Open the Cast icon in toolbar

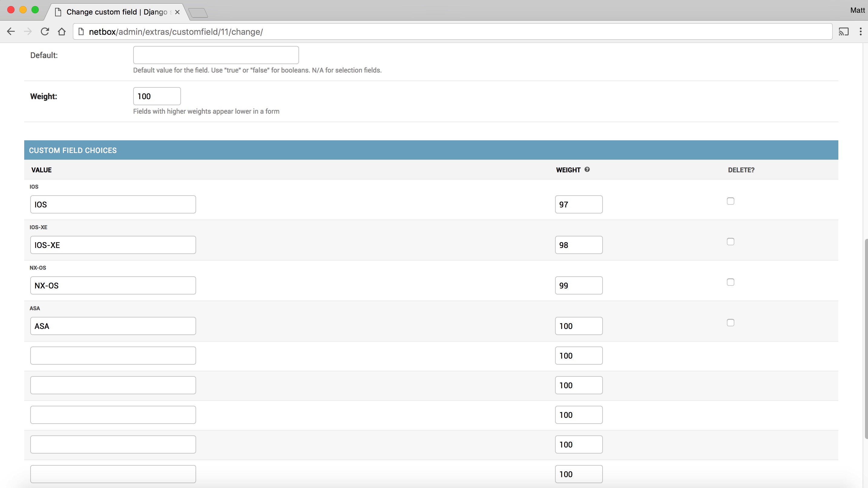coord(843,32)
